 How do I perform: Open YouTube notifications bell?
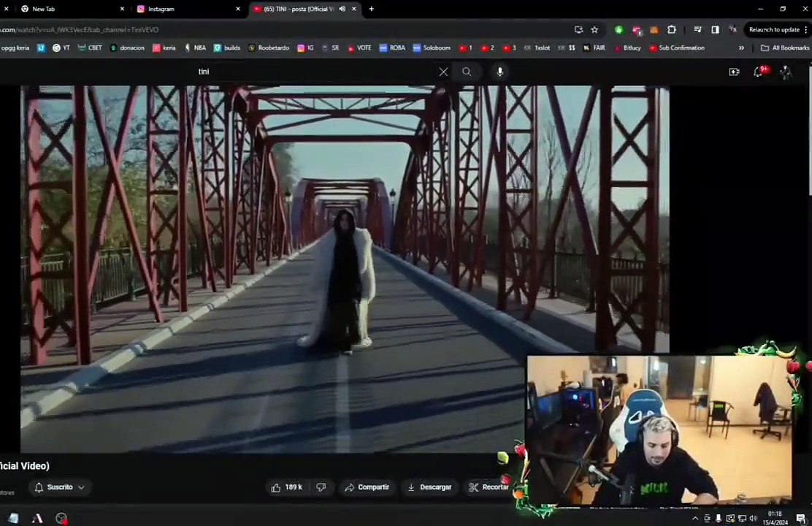pyautogui.click(x=758, y=72)
